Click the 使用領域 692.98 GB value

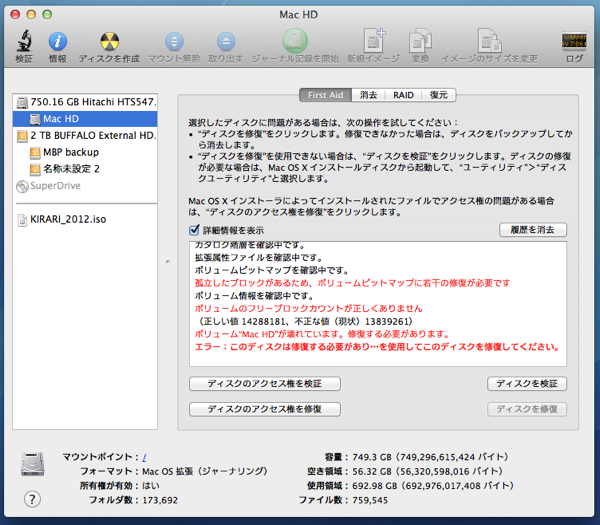432,486
